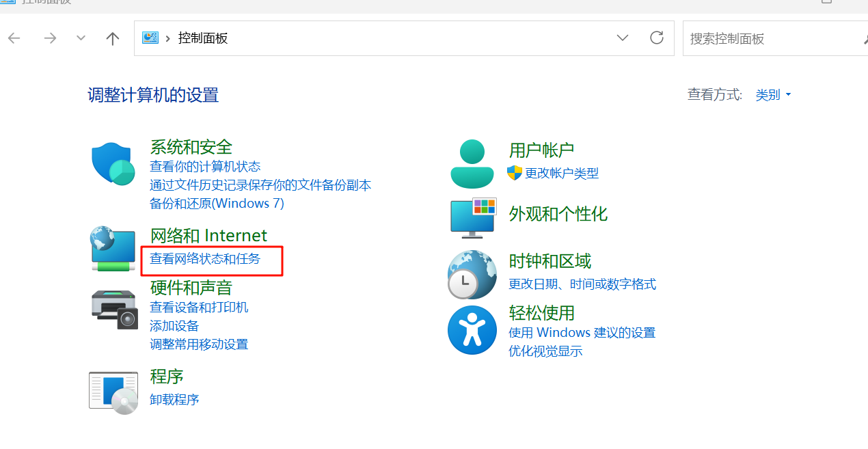
Task: Open 备份和还原(Windows 7)
Action: (216, 203)
